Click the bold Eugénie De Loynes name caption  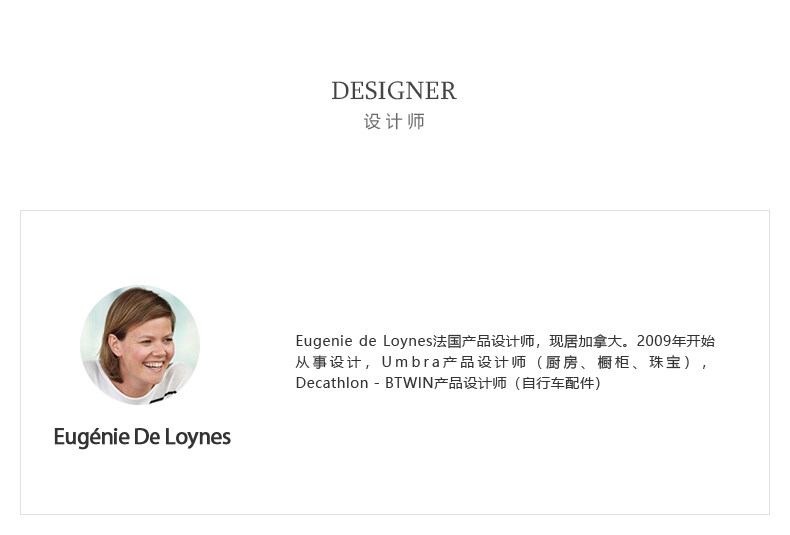(142, 437)
